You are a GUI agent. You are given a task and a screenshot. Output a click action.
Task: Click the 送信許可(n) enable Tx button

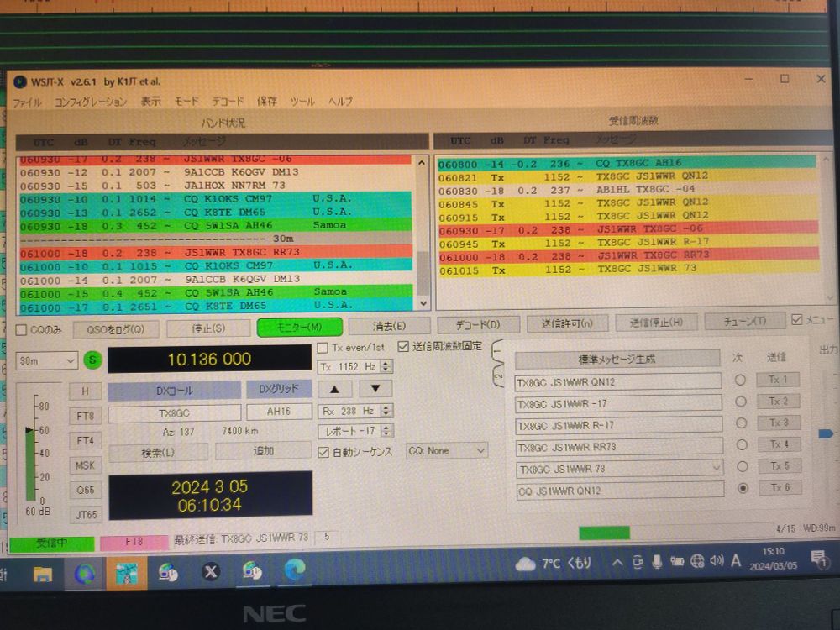click(567, 323)
